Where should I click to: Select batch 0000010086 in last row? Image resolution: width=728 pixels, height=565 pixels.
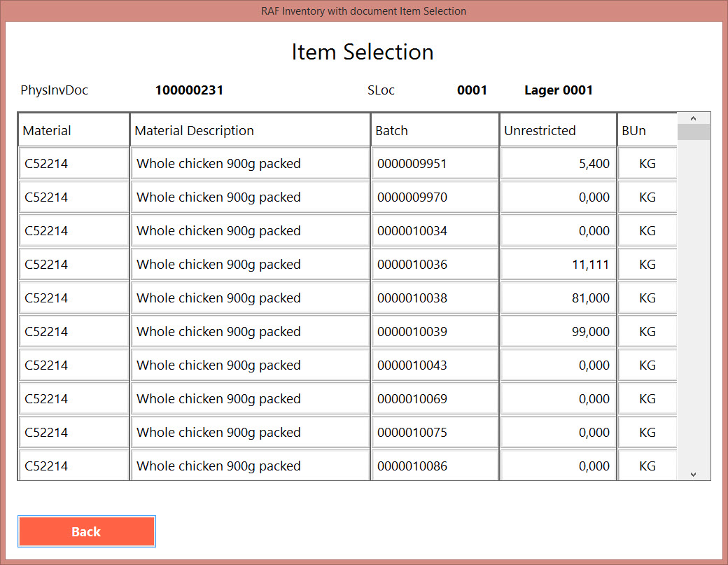click(x=434, y=466)
